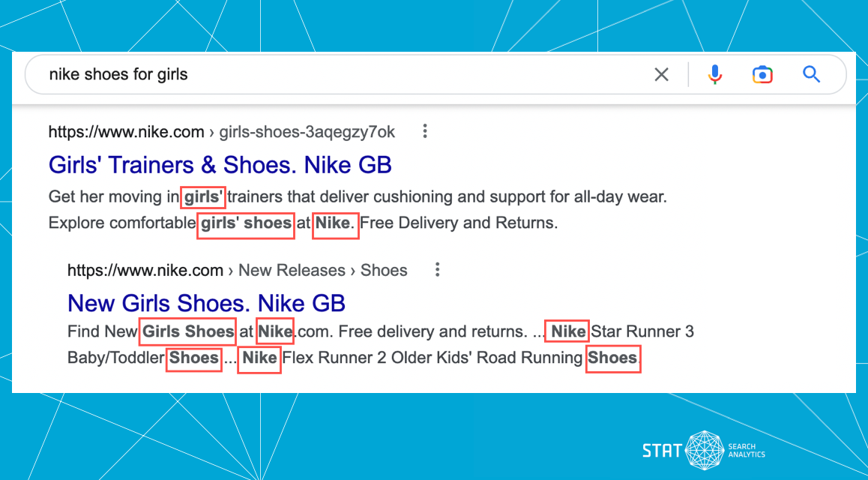Clear the search query using the X icon
The height and width of the screenshot is (480, 868).
pos(661,74)
